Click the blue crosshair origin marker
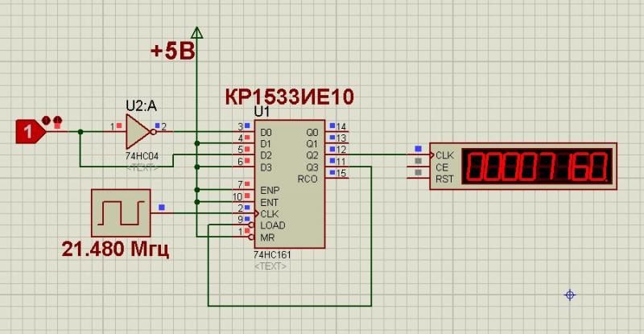 point(570,295)
